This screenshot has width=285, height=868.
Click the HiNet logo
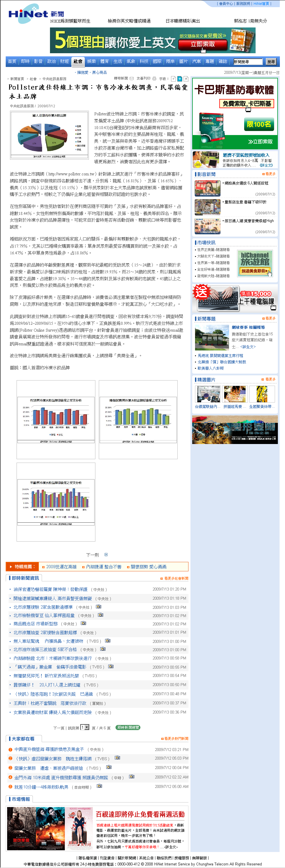point(28,14)
